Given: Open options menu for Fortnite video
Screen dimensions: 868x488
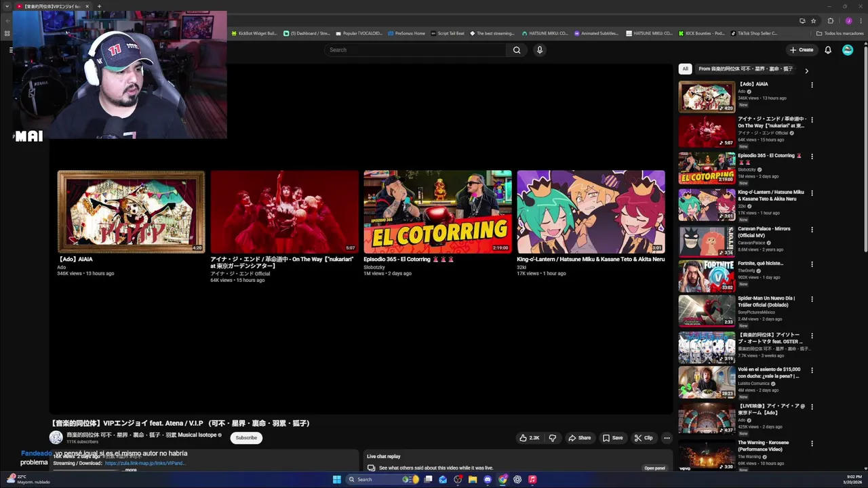Looking at the screenshot, I should pyautogui.click(x=812, y=264).
